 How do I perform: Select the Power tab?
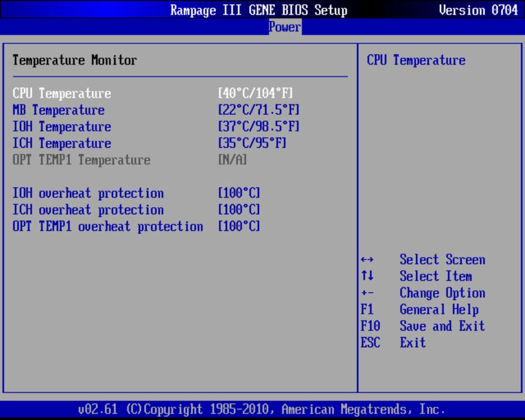pos(285,27)
